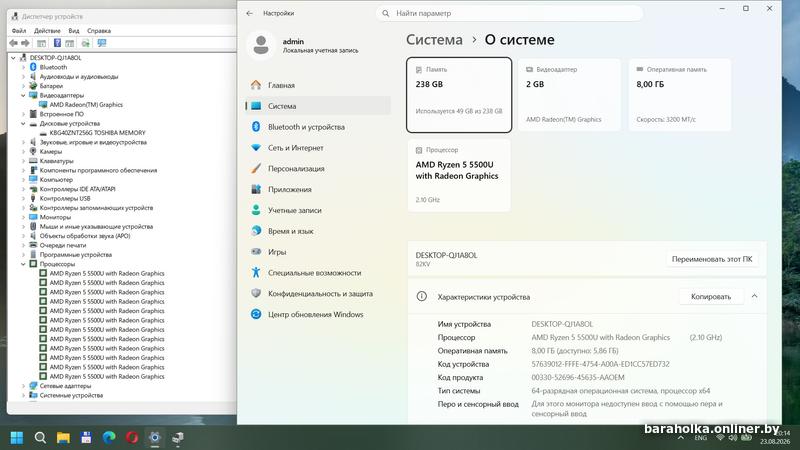Open the blue help icon in Device Manager

click(57, 43)
